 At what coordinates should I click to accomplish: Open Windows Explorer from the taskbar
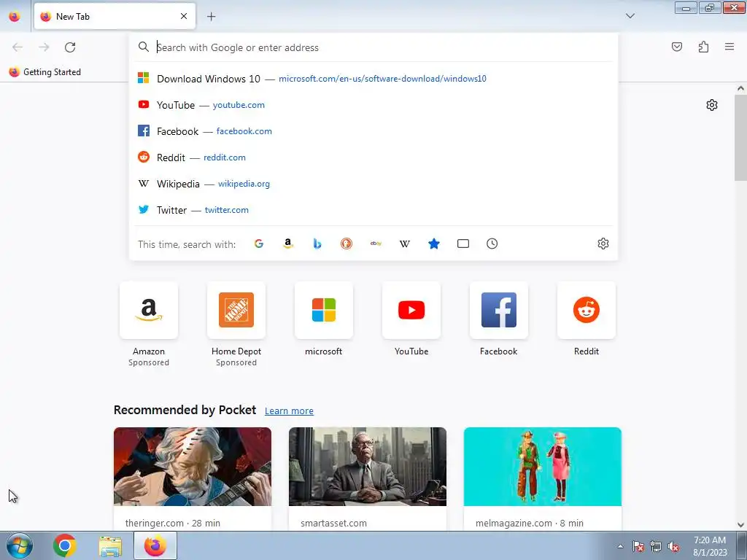110,545
